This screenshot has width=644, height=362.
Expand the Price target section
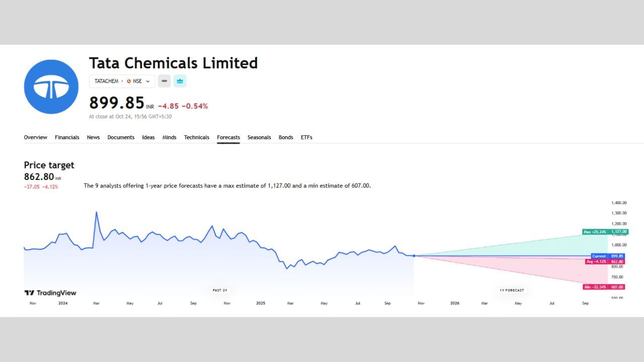pos(49,165)
